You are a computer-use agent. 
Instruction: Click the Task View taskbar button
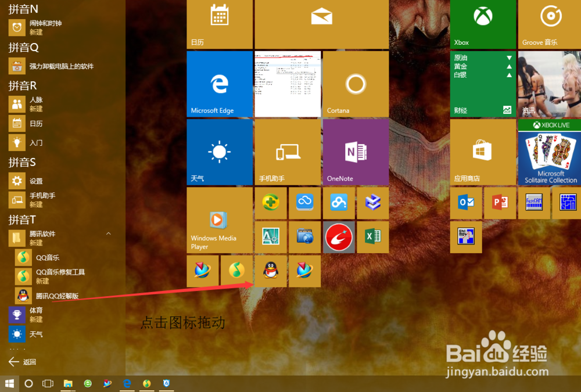[x=48, y=383]
